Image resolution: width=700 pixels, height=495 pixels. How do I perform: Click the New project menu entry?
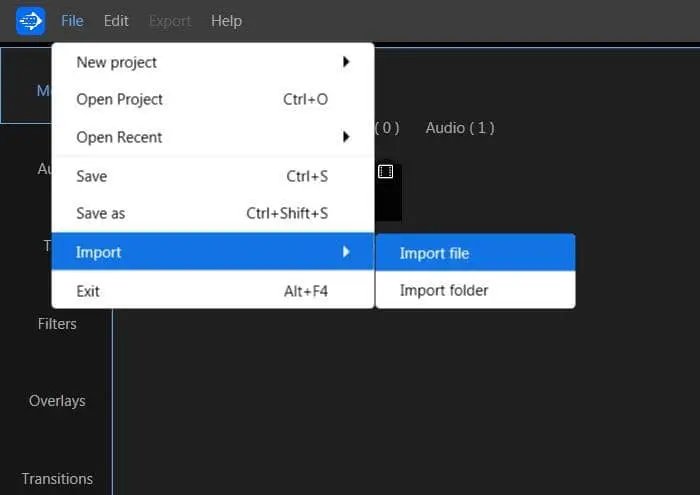117,62
